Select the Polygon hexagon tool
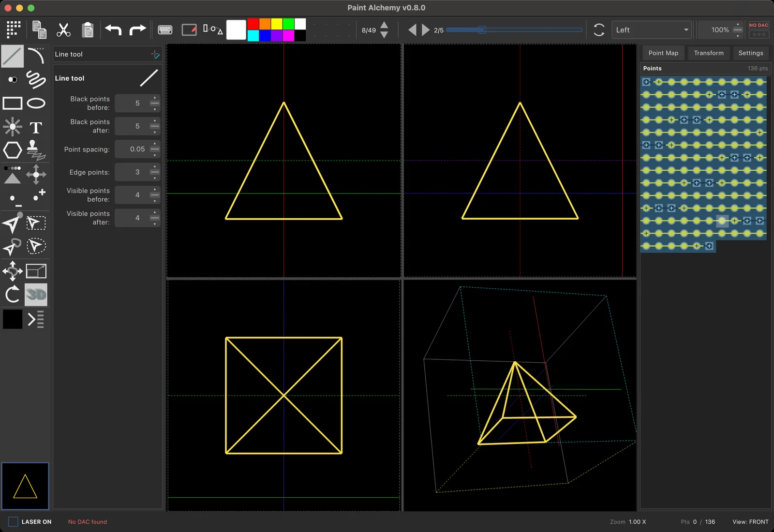 (x=13, y=150)
